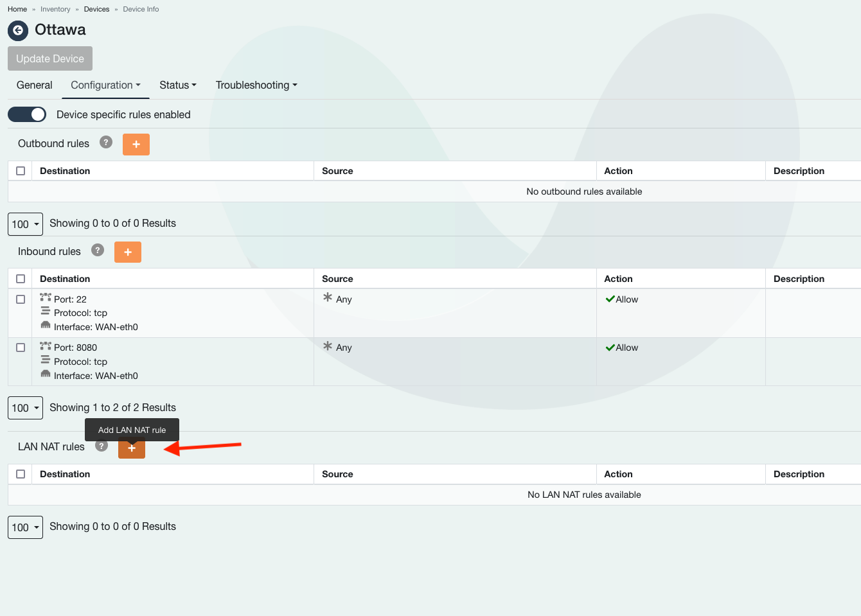Click the back arrow icon beside Ottawa
The width and height of the screenshot is (861, 616).
pos(18,30)
